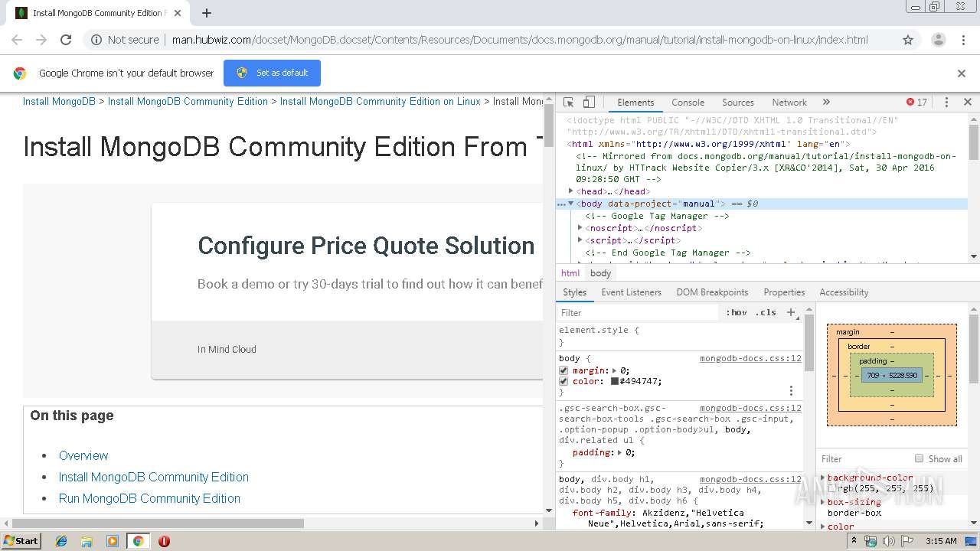Open the Event Listeners tab
Viewport: 980px width, 551px height.
(x=632, y=292)
